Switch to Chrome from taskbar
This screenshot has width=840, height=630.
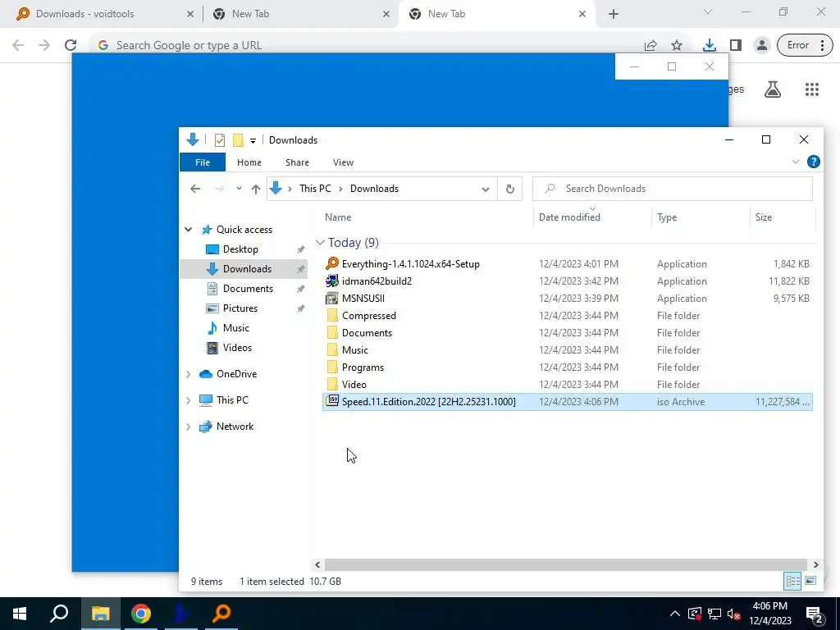[140, 614]
